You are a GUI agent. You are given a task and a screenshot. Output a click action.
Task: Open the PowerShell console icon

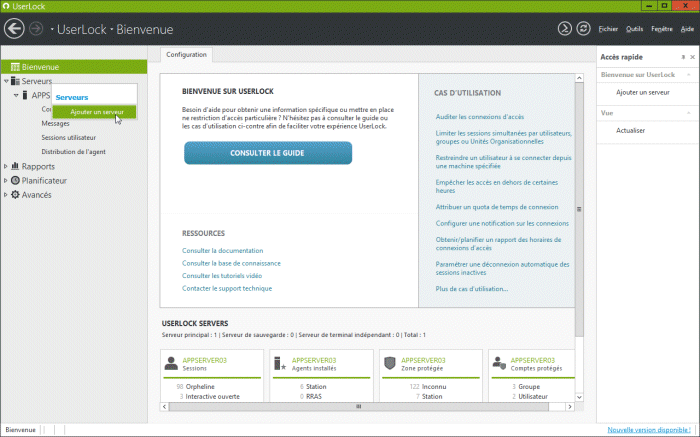pos(565,29)
